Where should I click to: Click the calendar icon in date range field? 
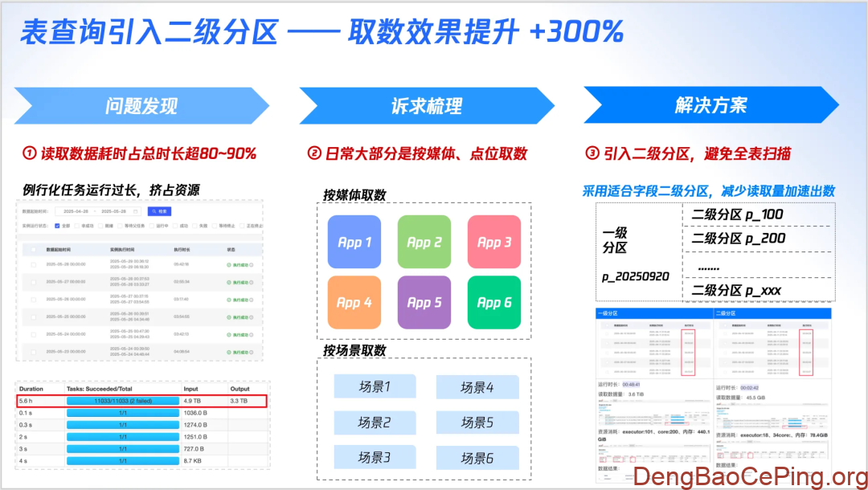(136, 212)
